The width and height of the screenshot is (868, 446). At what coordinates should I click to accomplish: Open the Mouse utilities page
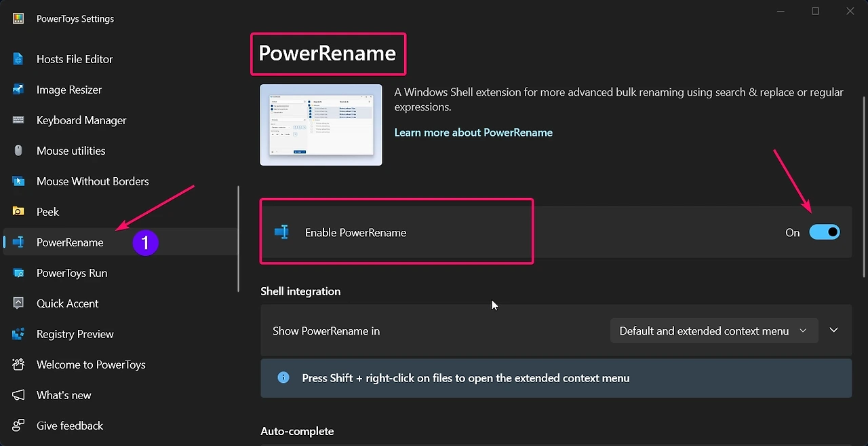coord(119,151)
